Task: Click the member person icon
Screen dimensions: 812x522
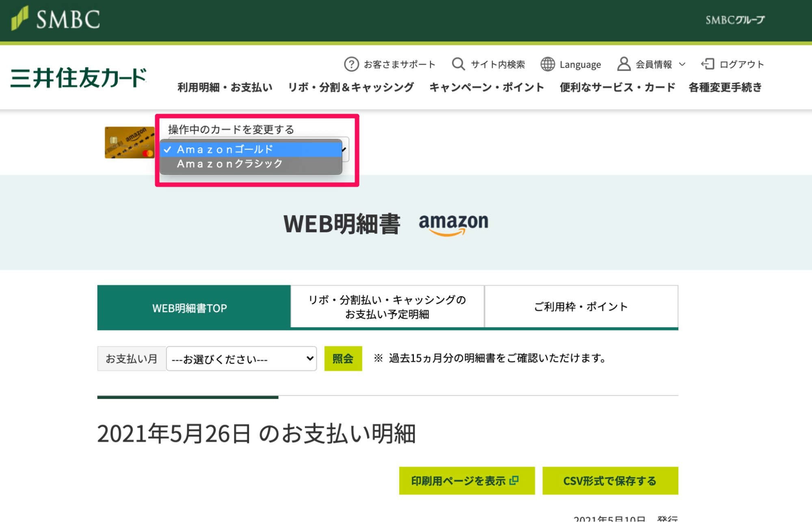Action: [x=624, y=64]
